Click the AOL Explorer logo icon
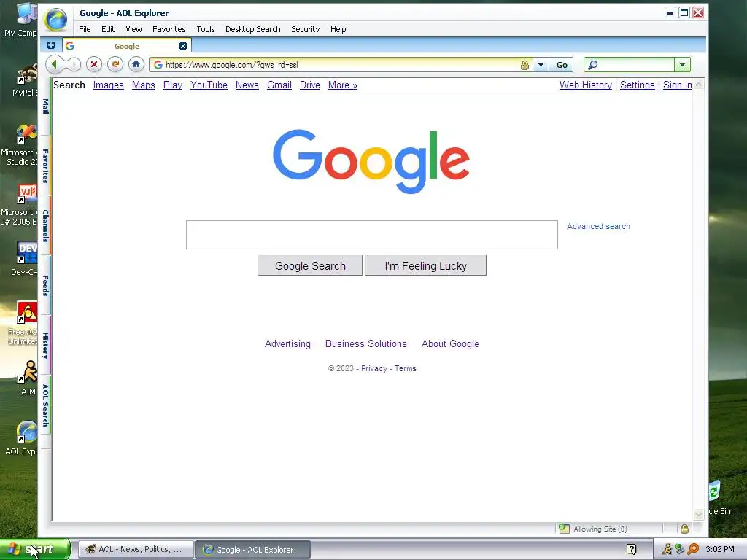747x560 pixels. [56, 20]
